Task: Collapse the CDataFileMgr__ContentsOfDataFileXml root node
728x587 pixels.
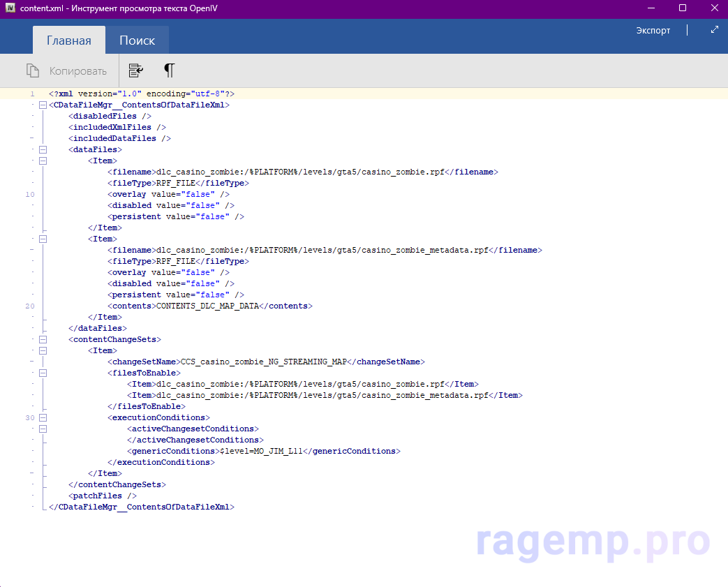Action: (43, 105)
